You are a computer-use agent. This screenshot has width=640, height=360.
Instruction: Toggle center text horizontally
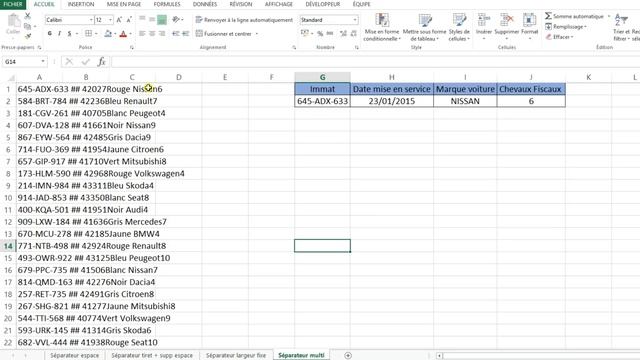click(152, 33)
